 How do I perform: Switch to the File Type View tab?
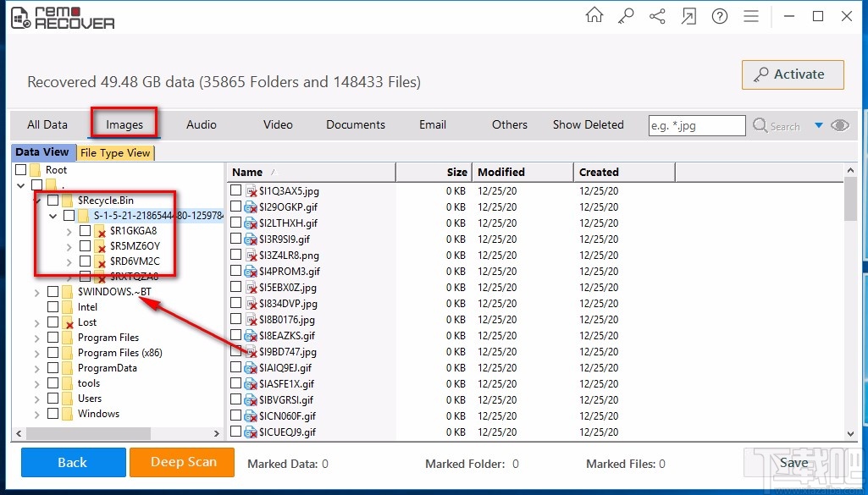coord(116,152)
